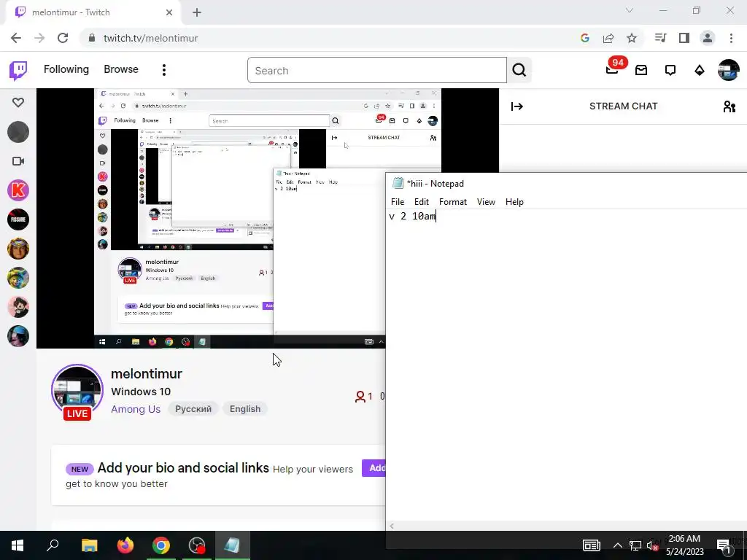Open Notepad Format menu
This screenshot has height=560, width=747.
click(452, 202)
